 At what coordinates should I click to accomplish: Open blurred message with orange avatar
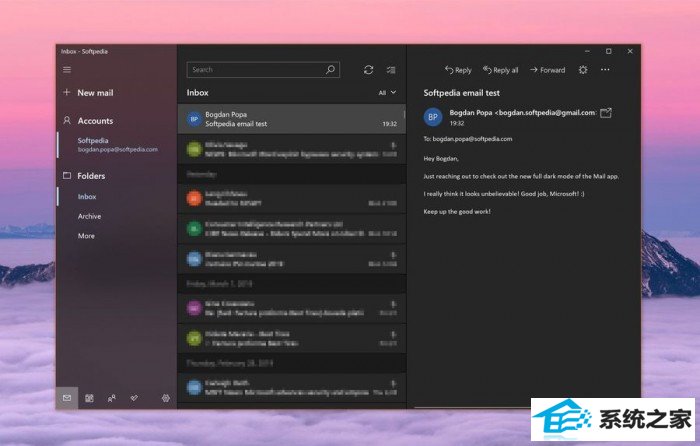(x=292, y=198)
